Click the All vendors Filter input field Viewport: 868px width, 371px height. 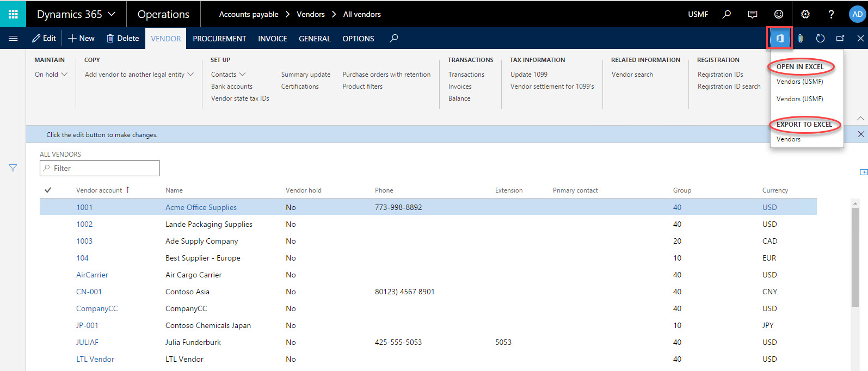[x=103, y=168]
